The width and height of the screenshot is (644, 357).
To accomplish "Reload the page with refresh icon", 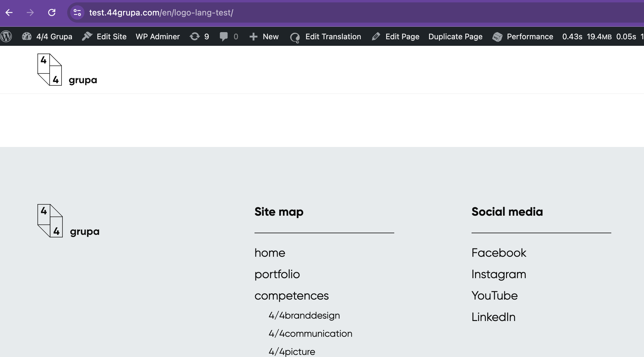I will 52,12.
